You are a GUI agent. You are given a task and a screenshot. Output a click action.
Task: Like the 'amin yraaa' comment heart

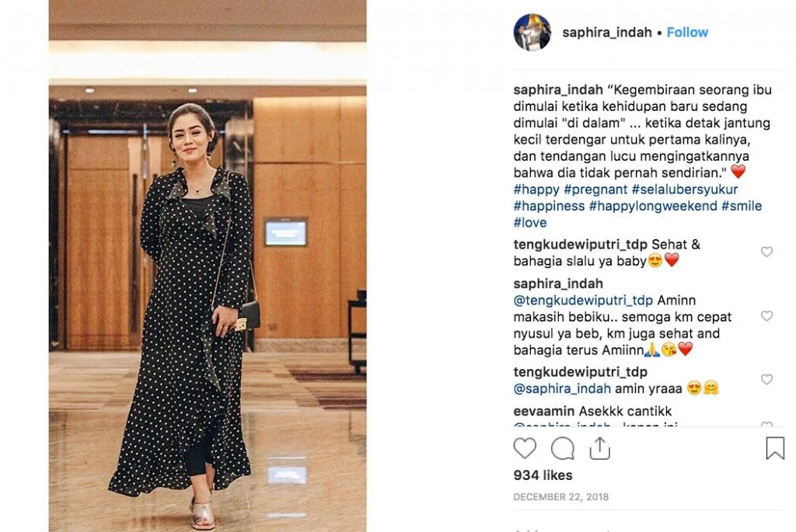(766, 379)
